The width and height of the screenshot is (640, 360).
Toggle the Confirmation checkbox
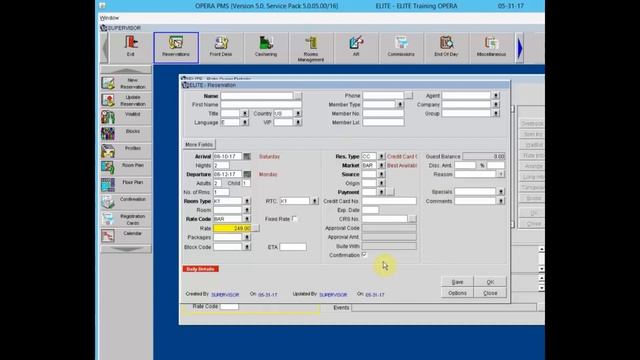pyautogui.click(x=364, y=255)
